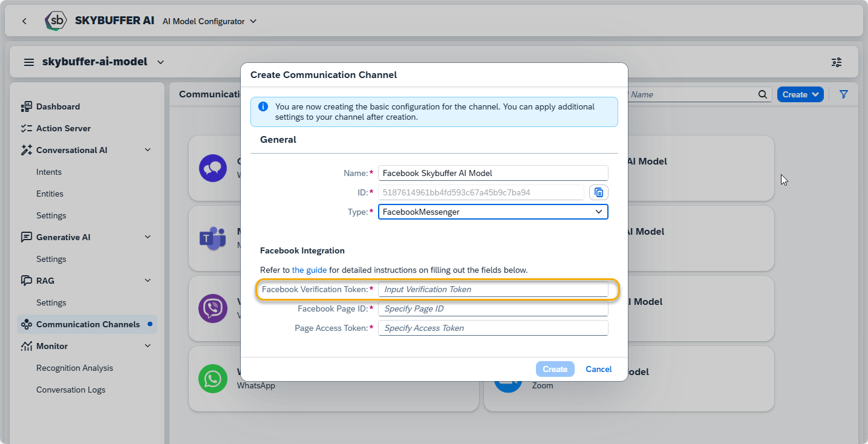This screenshot has height=444, width=868.
Task: Click the Create button in the dialog
Action: 555,369
